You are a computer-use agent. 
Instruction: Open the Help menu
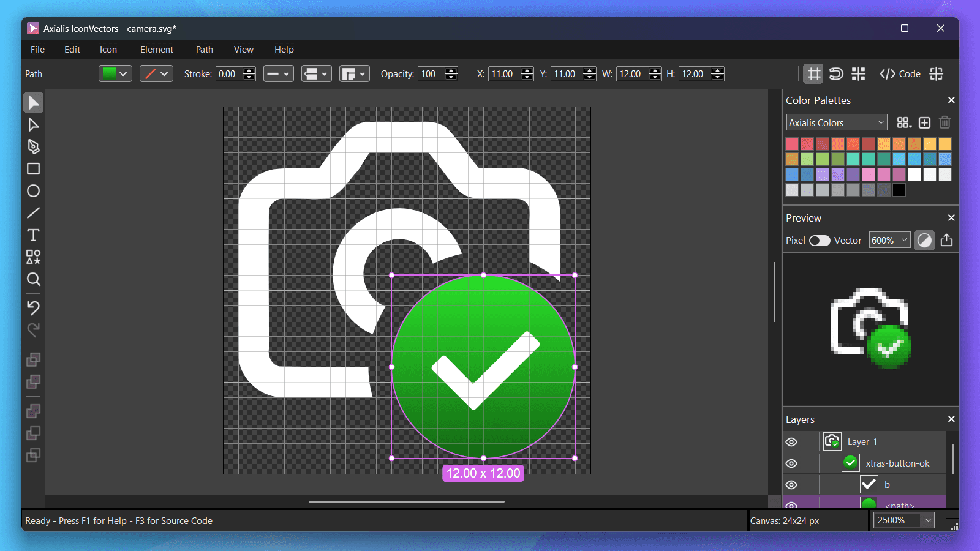284,50
